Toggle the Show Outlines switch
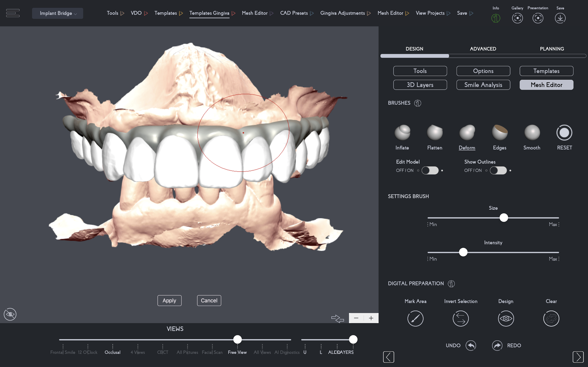Viewport: 588px width, 367px height. [498, 170]
